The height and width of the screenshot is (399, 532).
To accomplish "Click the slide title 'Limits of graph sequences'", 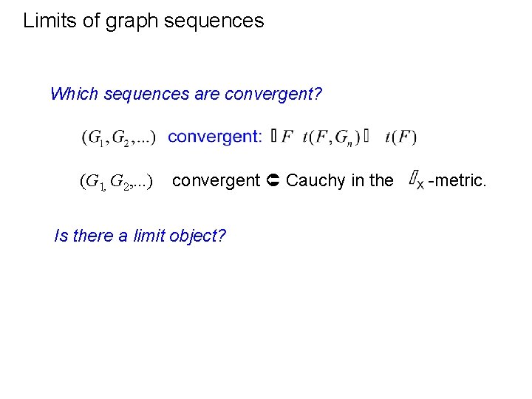I will 143,21.
